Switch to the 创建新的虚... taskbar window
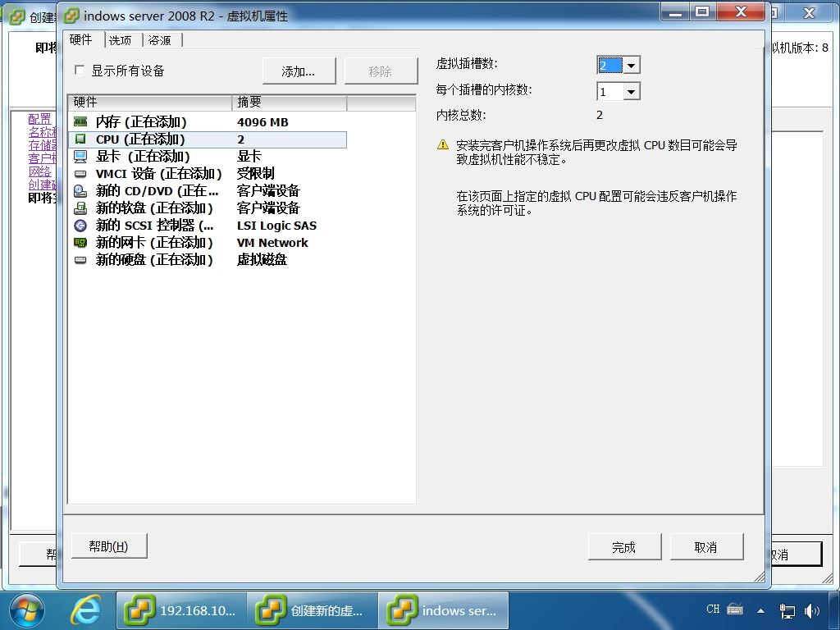The height and width of the screenshot is (630, 840). [313, 610]
